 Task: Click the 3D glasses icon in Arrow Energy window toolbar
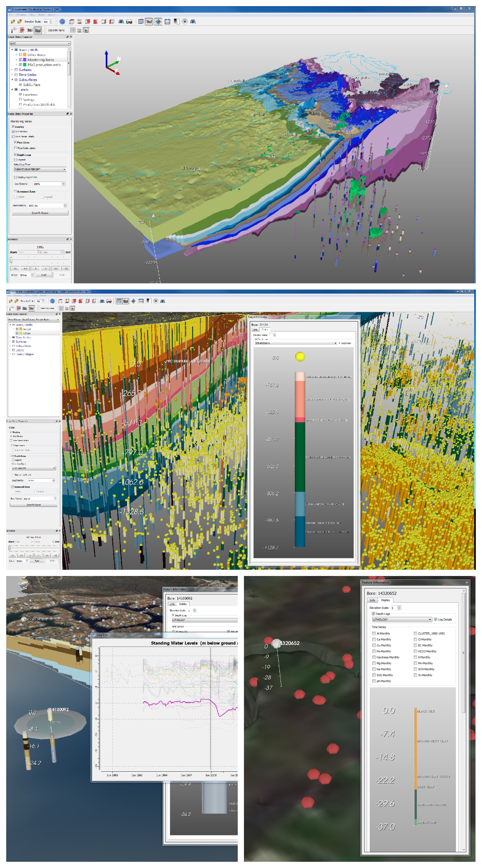coord(109,301)
